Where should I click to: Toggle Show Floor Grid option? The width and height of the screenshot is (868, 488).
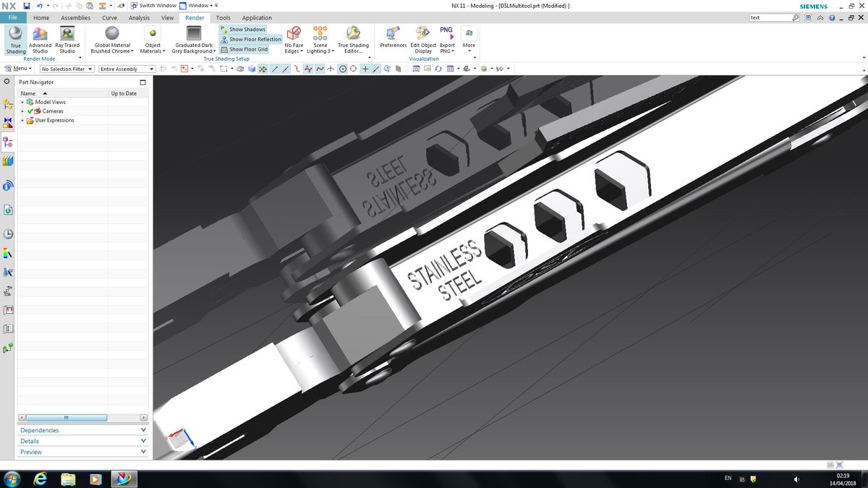244,49
